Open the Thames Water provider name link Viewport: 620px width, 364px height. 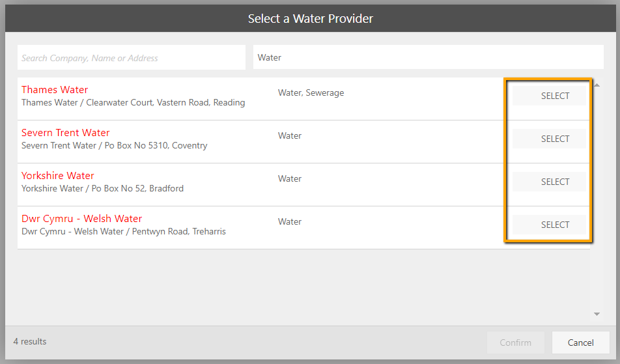(55, 90)
